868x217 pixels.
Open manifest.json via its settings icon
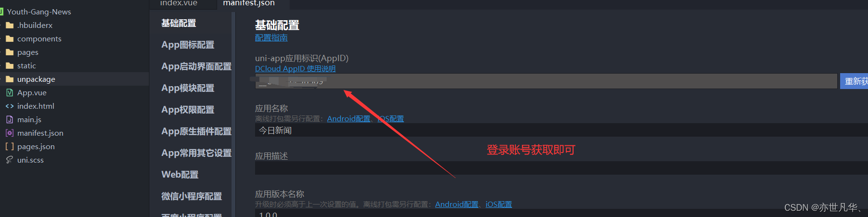tap(10, 133)
